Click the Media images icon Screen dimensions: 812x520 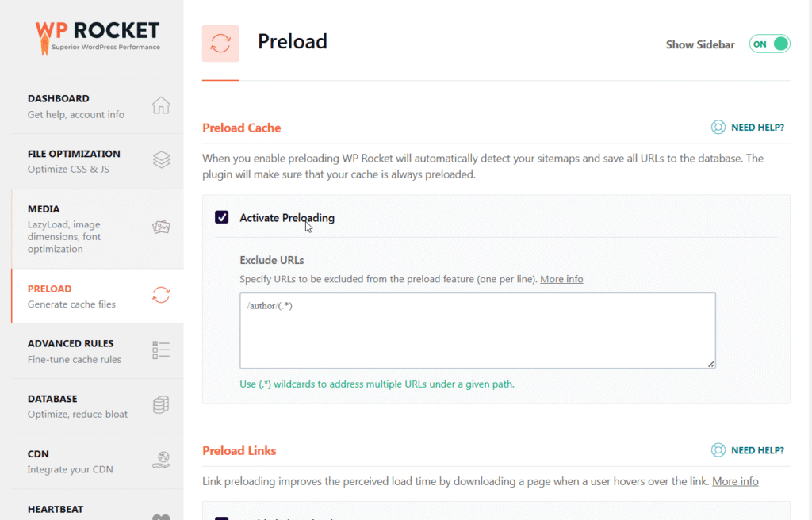(161, 227)
